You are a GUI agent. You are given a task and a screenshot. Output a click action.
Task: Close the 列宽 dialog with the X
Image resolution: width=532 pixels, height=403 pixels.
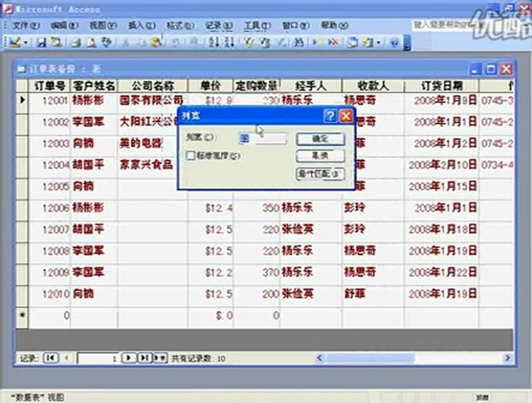tap(346, 116)
